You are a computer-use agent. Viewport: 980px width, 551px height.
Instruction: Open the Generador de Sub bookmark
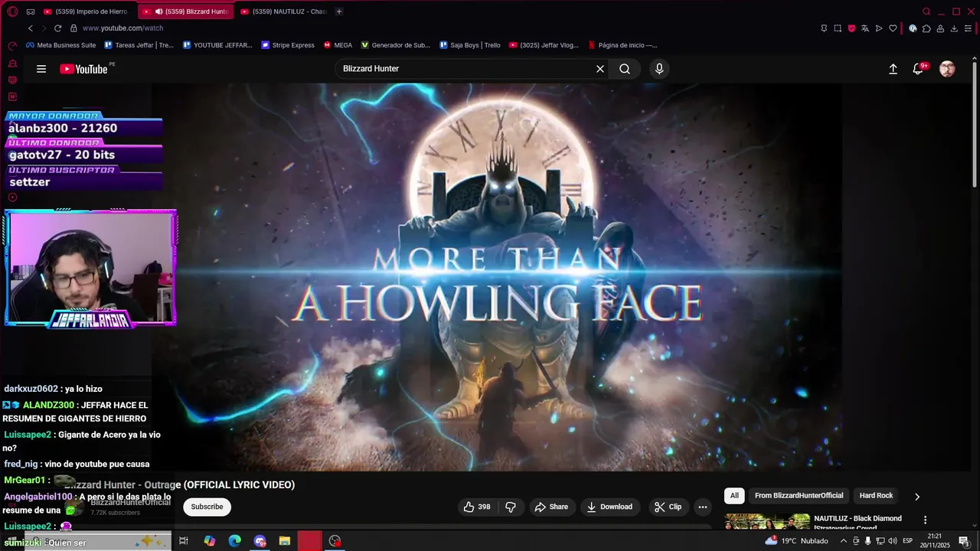pyautogui.click(x=396, y=45)
